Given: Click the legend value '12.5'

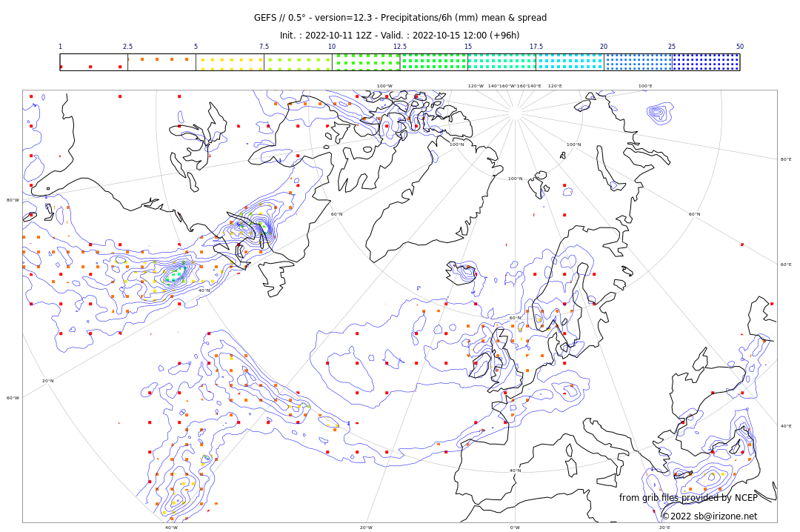Looking at the screenshot, I should coord(400,47).
